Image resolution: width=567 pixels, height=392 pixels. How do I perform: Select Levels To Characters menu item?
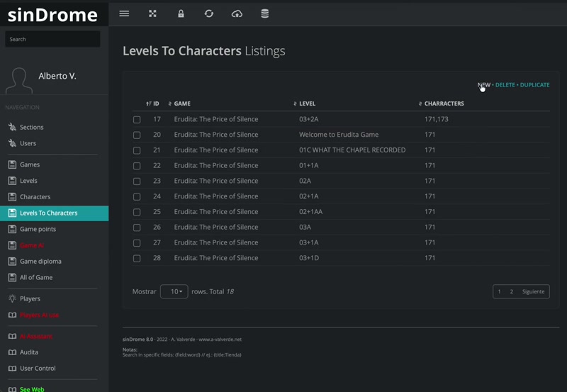[x=55, y=213]
